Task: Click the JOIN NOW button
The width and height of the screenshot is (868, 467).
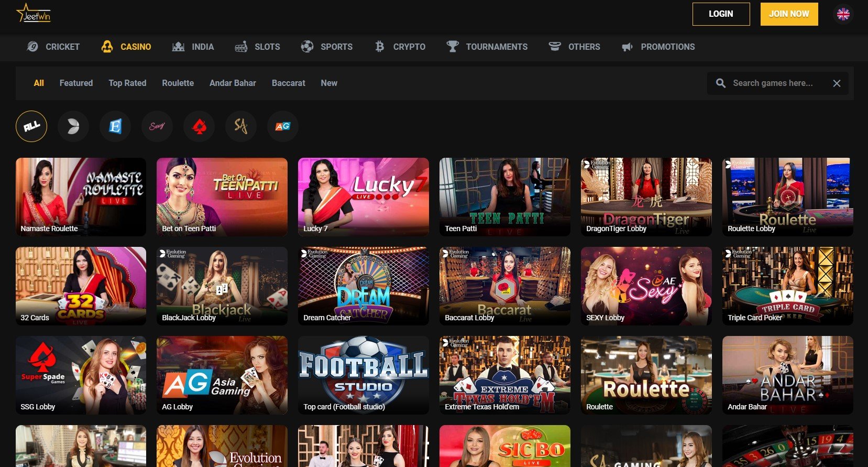Action: click(x=789, y=14)
